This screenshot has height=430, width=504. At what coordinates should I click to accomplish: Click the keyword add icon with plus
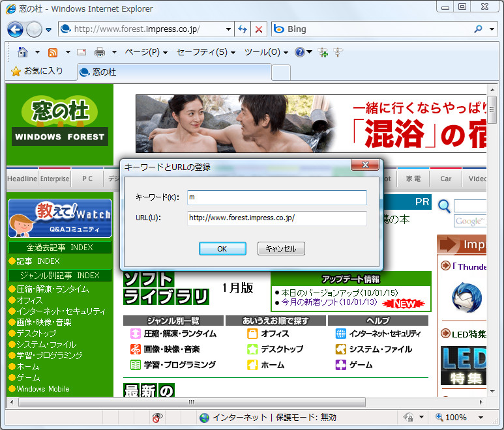coord(323,52)
